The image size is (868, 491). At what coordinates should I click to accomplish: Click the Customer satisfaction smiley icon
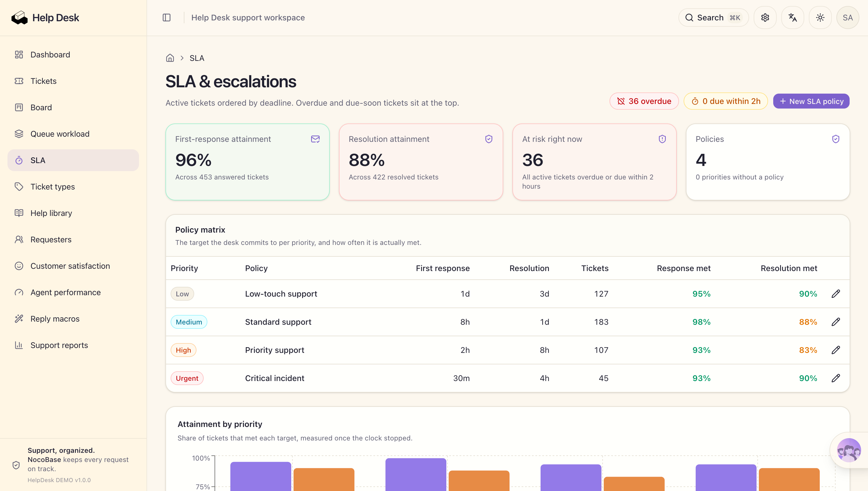coord(19,266)
